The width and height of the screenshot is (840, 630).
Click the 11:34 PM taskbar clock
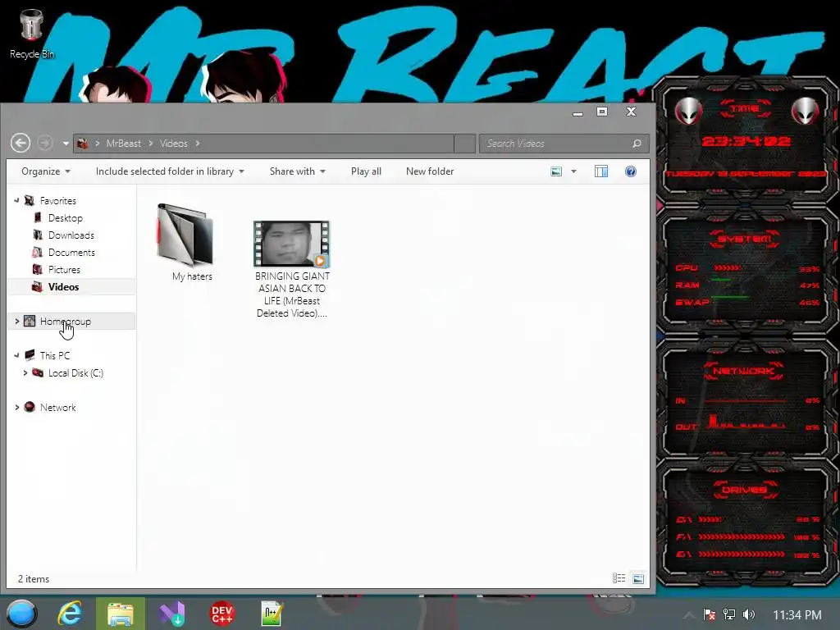pyautogui.click(x=797, y=615)
